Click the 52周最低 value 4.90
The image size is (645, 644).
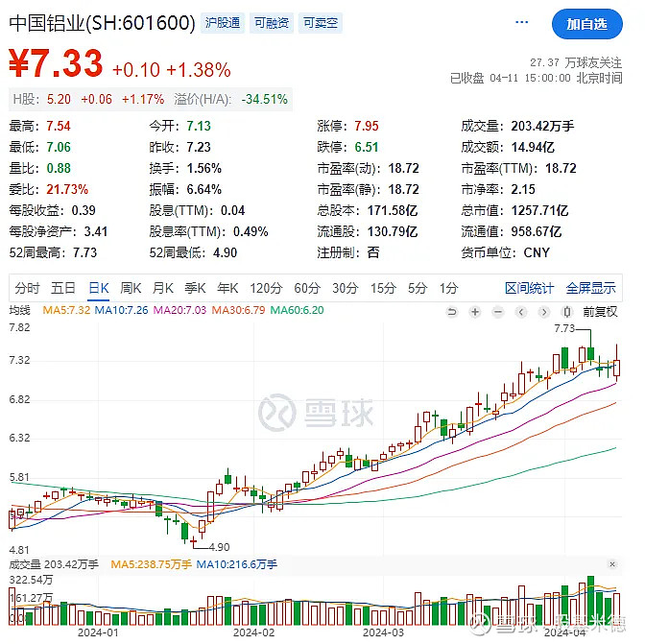[x=225, y=252]
